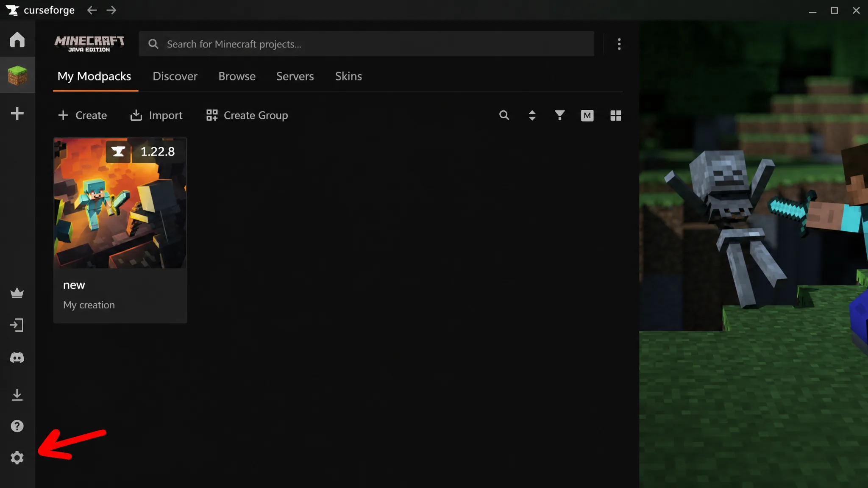
Task: Click the Create modpack button
Action: tap(82, 115)
